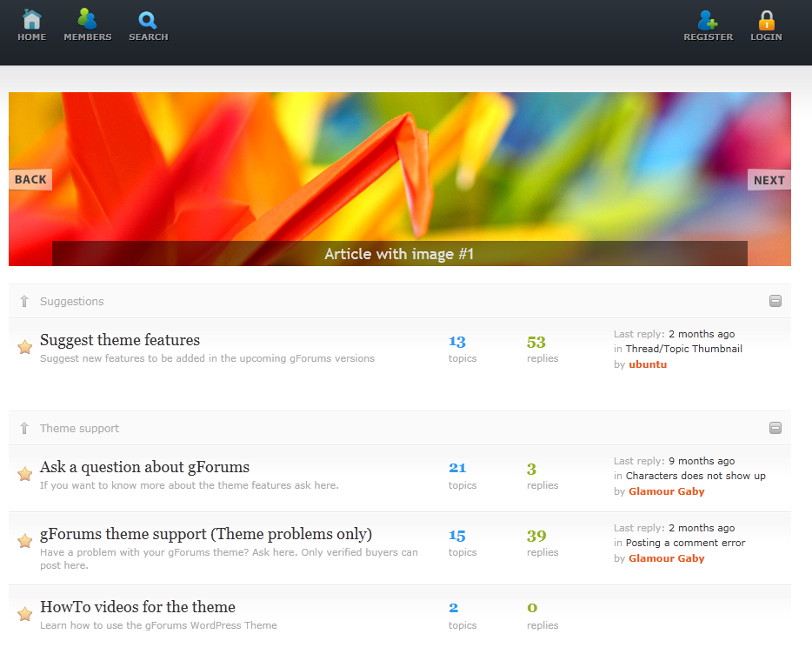The height and width of the screenshot is (654, 812).
Task: Click the 53 replies count
Action: (x=536, y=342)
